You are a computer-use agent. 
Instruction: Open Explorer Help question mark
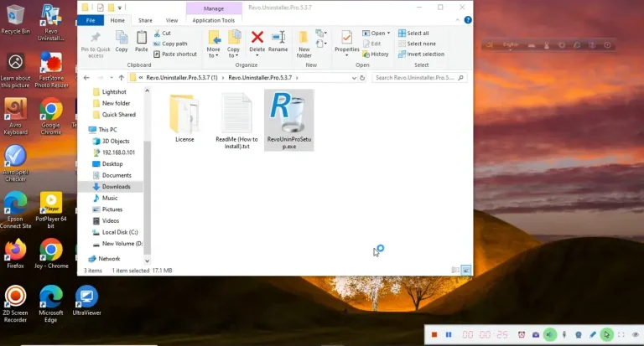468,20
